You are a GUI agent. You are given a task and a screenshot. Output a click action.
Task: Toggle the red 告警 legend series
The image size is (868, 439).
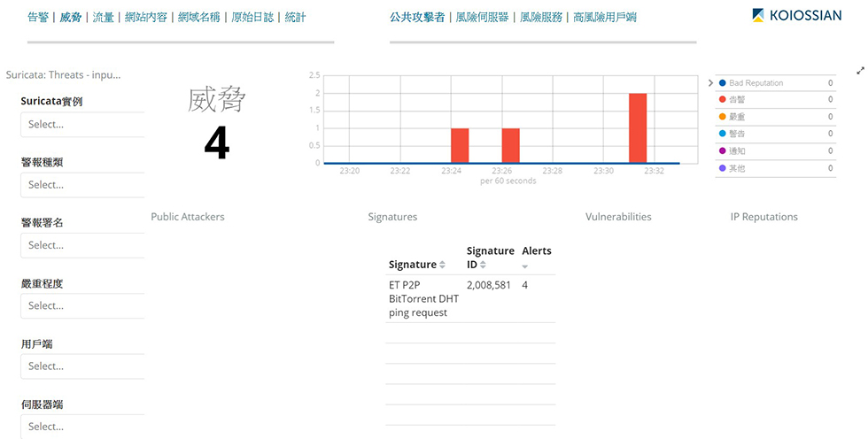pyautogui.click(x=737, y=100)
